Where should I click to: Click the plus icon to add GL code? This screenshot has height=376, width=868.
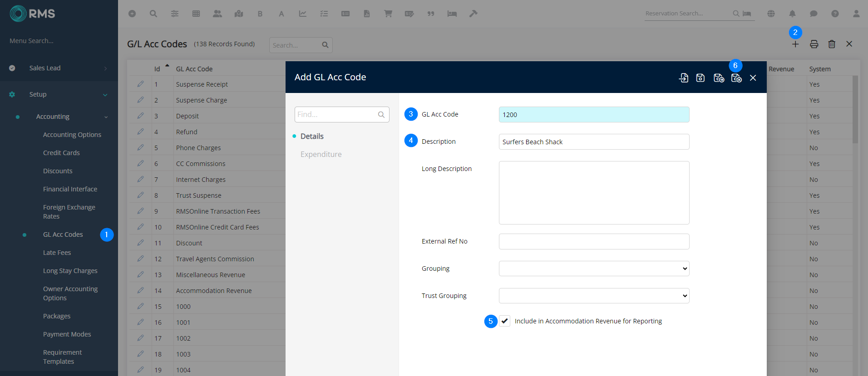point(795,44)
